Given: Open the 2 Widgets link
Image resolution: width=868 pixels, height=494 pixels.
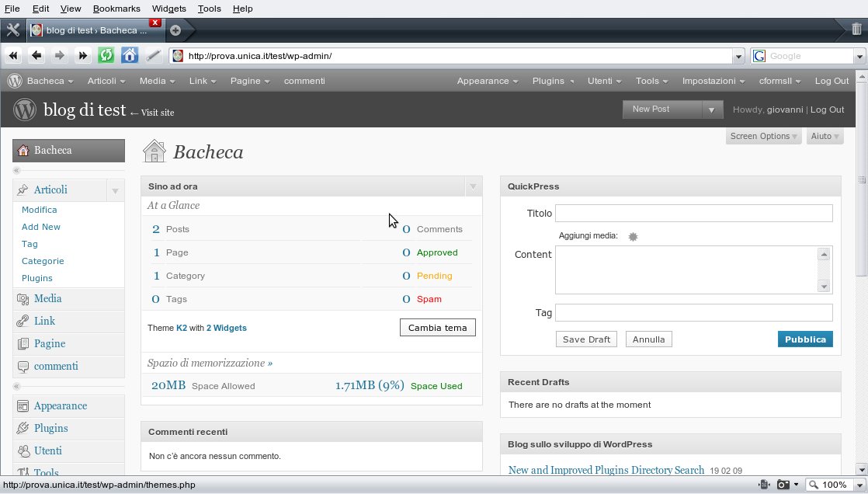Looking at the screenshot, I should tap(227, 328).
